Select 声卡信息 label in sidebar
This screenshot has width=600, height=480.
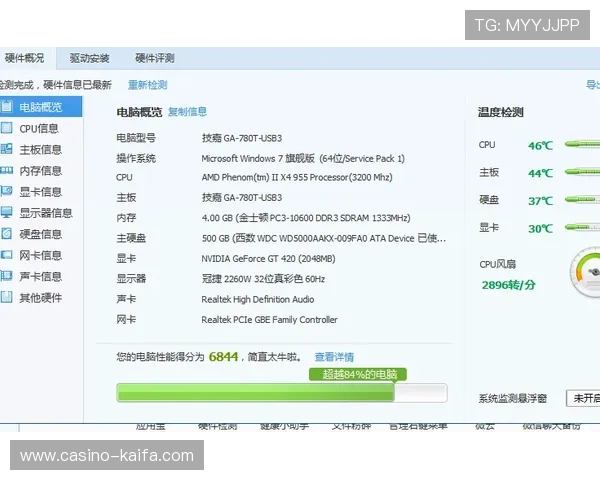tap(41, 276)
